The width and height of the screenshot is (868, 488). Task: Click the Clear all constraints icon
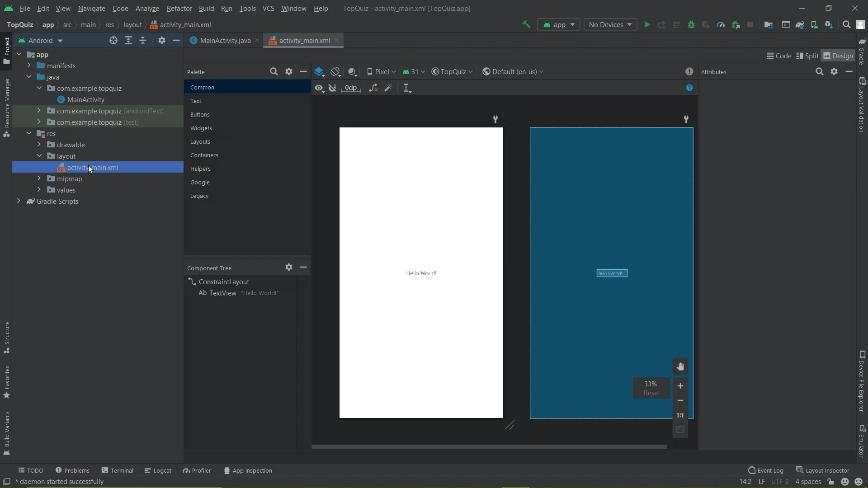click(373, 88)
